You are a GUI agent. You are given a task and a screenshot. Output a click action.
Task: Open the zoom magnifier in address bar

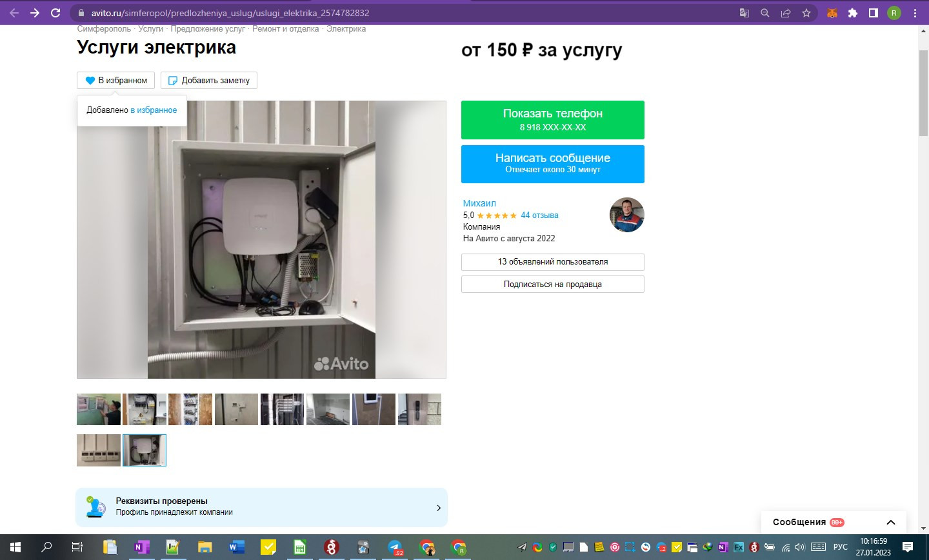click(x=765, y=13)
